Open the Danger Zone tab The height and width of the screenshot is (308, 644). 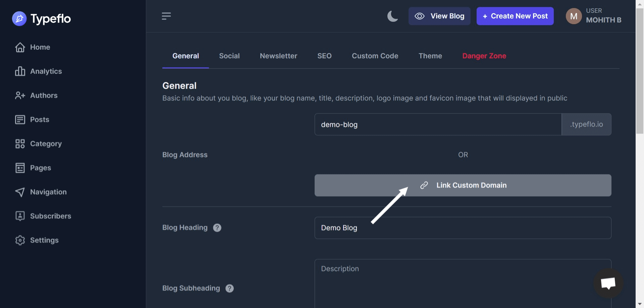[484, 56]
